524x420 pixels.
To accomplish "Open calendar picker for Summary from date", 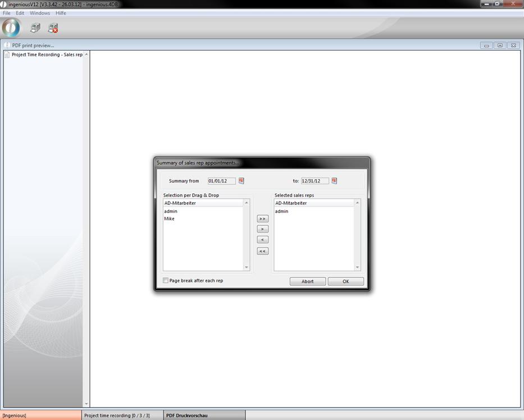I will [241, 181].
